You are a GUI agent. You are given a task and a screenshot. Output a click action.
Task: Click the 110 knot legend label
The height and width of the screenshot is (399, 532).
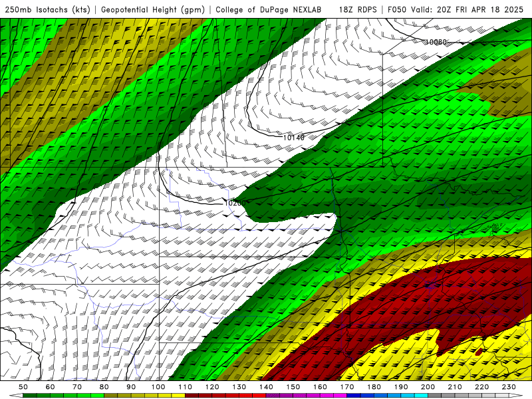[x=185, y=387]
